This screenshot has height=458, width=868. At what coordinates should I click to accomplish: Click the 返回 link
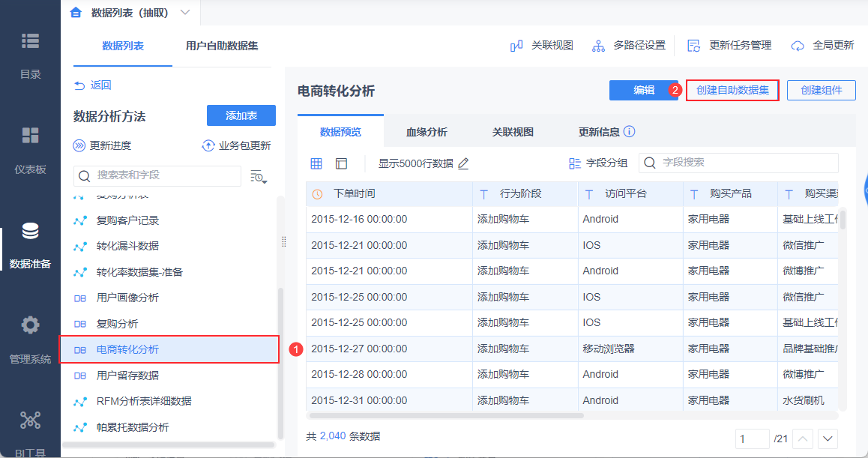pyautogui.click(x=100, y=85)
